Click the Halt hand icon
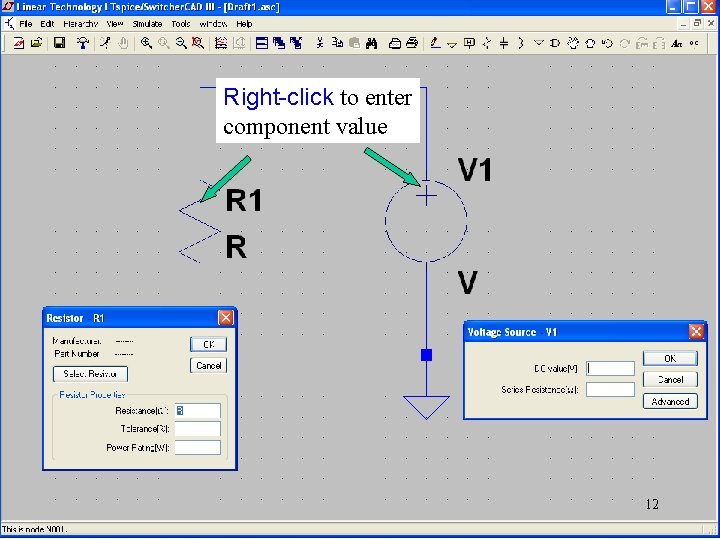 tap(123, 43)
